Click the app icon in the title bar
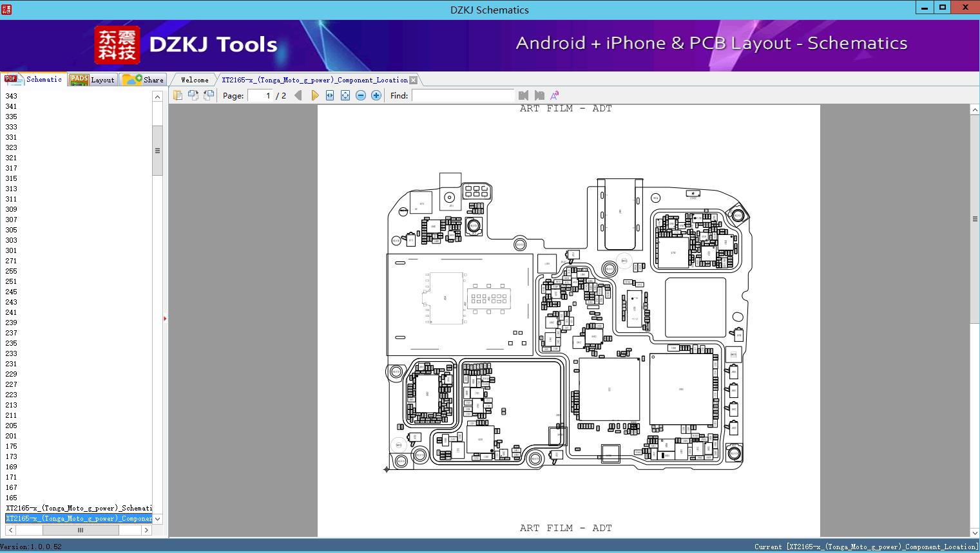The width and height of the screenshot is (980, 553). [x=6, y=9]
